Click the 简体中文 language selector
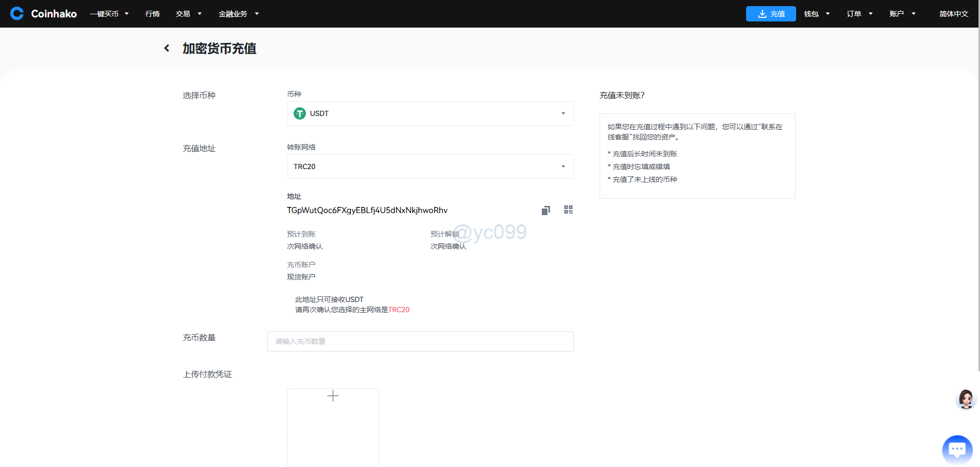The width and height of the screenshot is (980, 467). pos(953,14)
